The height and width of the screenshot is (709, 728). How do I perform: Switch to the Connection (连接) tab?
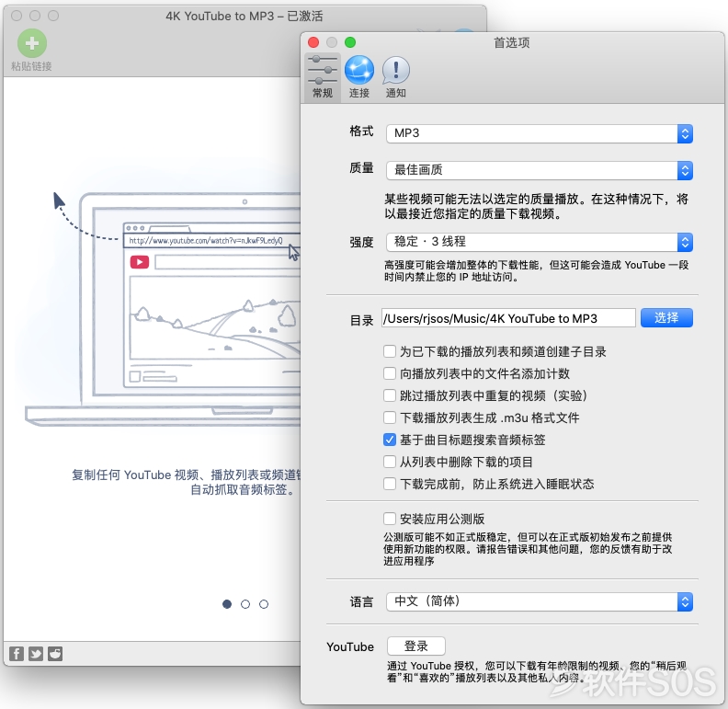tap(359, 76)
